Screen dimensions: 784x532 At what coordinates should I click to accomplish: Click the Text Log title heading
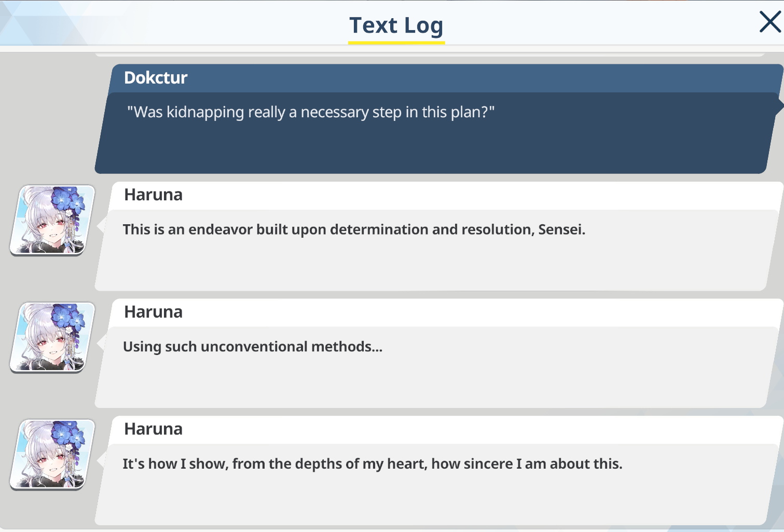tap(396, 25)
